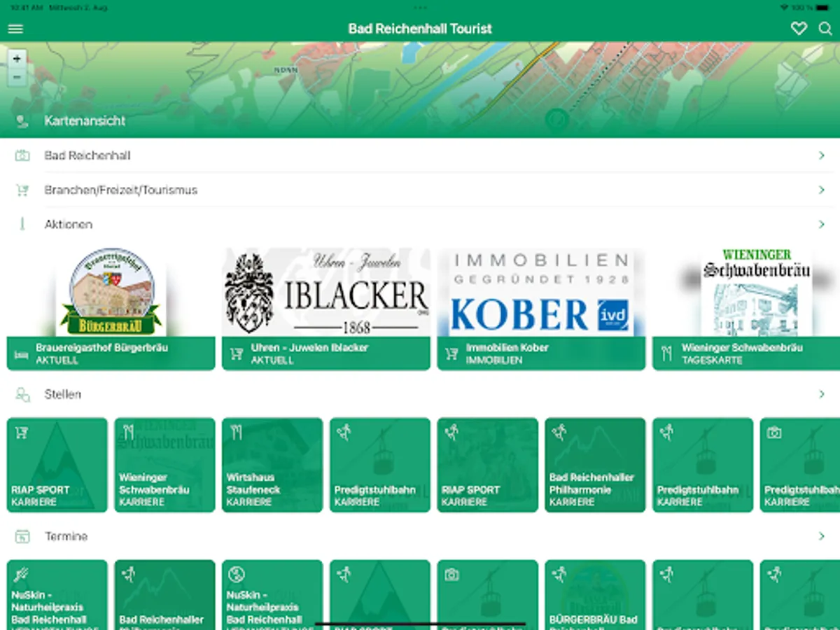Open BÜRGERBRÄU Bad Reichenhall event tile
Screen dimensions: 840x630
pyautogui.click(x=595, y=594)
